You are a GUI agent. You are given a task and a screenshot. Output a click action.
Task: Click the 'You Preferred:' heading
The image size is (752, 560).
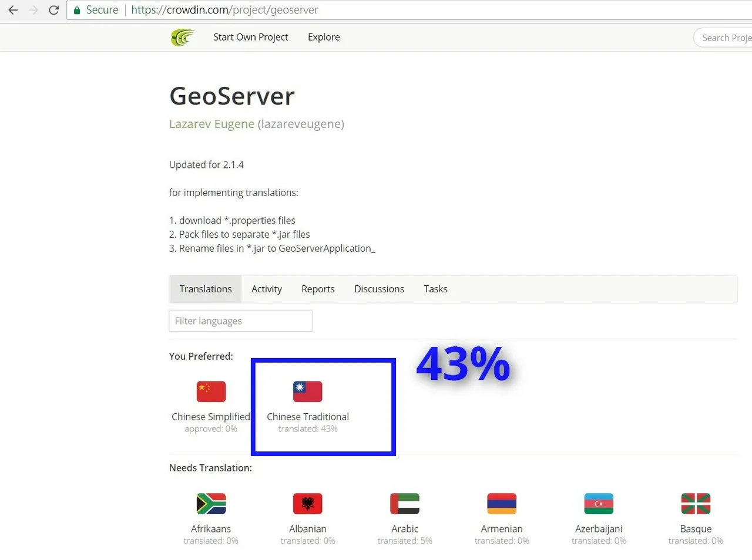click(x=201, y=356)
